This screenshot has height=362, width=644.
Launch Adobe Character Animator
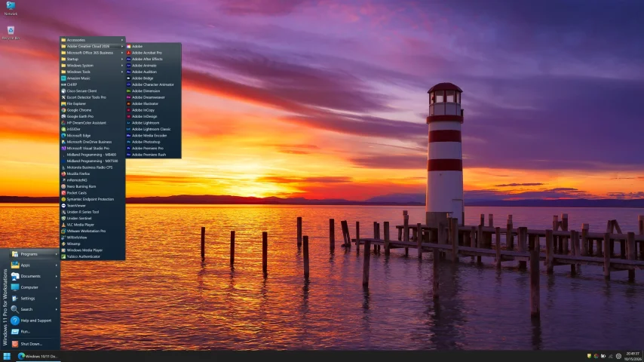154,84
